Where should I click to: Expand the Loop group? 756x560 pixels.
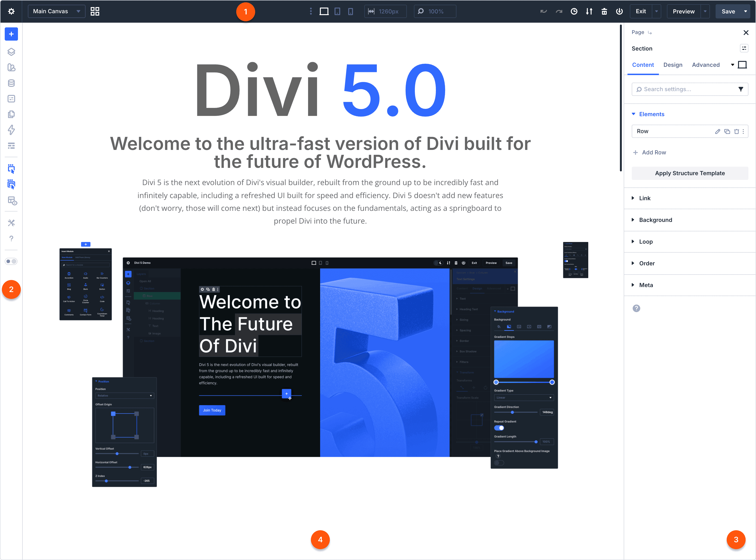(x=690, y=242)
